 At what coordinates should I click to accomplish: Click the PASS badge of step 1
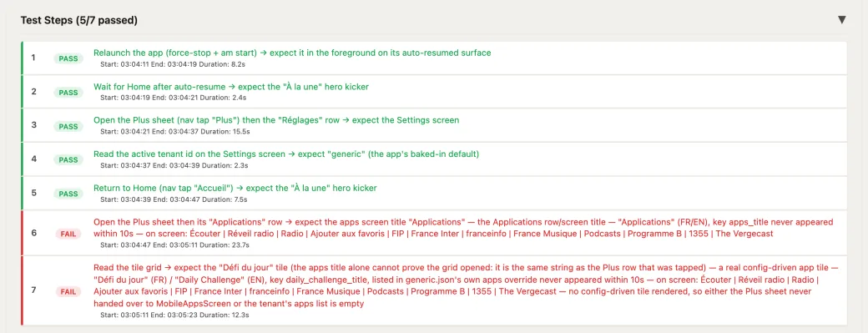pyautogui.click(x=68, y=58)
